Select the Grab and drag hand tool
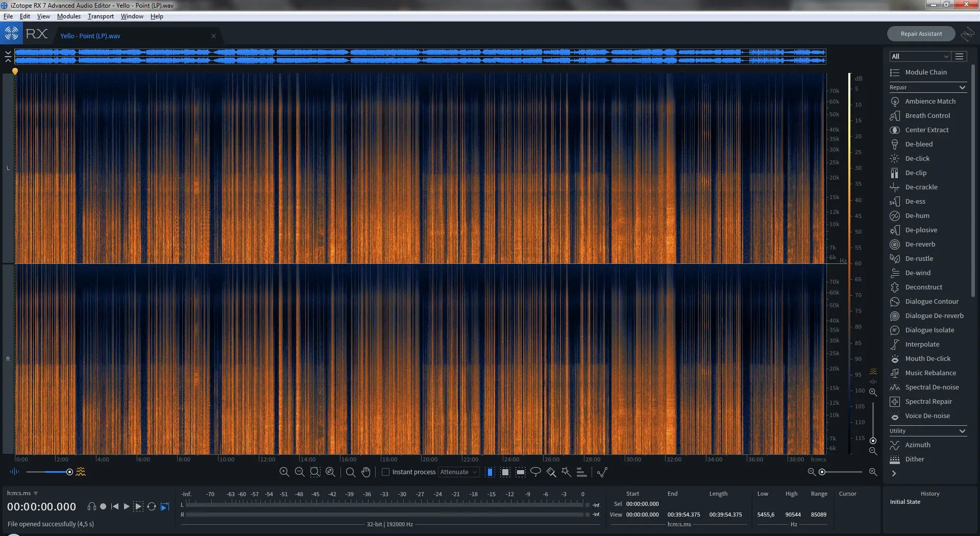Screen dimensions: 980x536 coord(366,472)
